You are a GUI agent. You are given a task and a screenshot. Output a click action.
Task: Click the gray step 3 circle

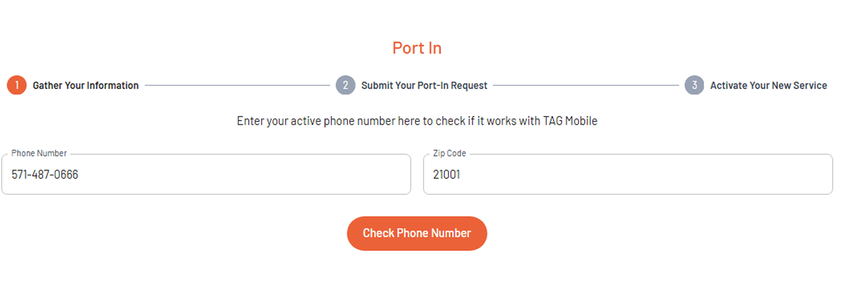(694, 85)
